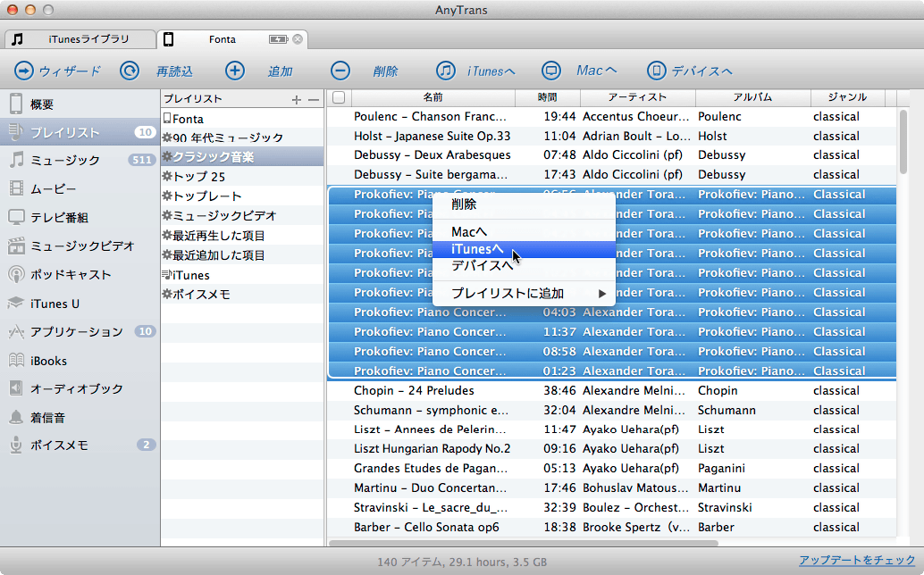924x575 pixels.
Task: Click the Macへ monitor icon
Action: tap(551, 71)
